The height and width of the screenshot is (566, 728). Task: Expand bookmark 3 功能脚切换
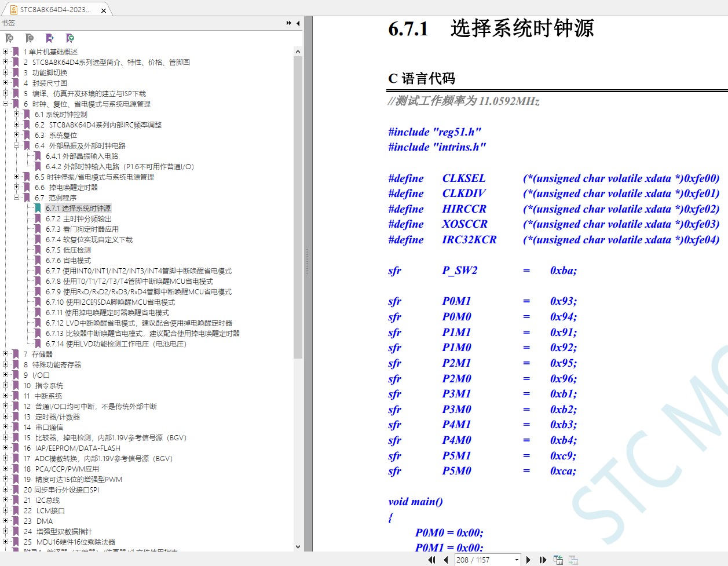[6, 72]
